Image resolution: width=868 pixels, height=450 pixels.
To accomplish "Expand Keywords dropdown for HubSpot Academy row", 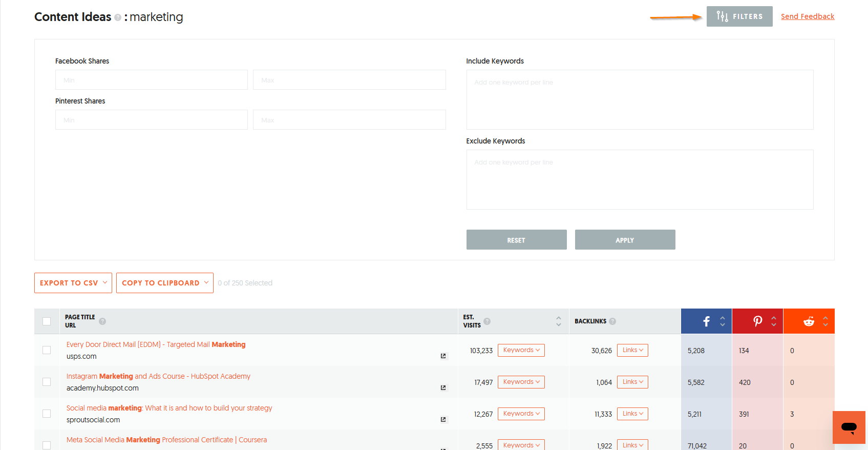I will [x=521, y=382].
